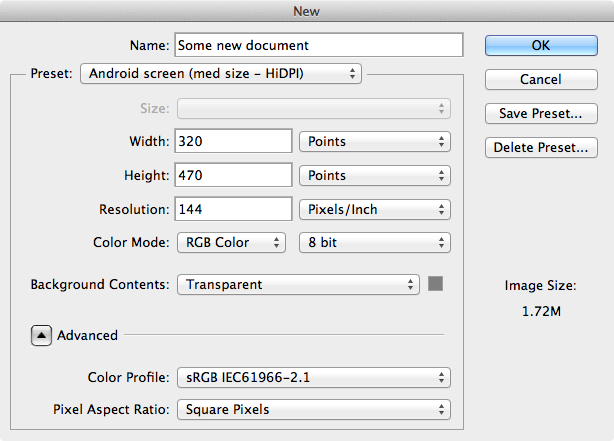Click Delete Preset button
This screenshot has width=614, height=441.
tap(540, 147)
